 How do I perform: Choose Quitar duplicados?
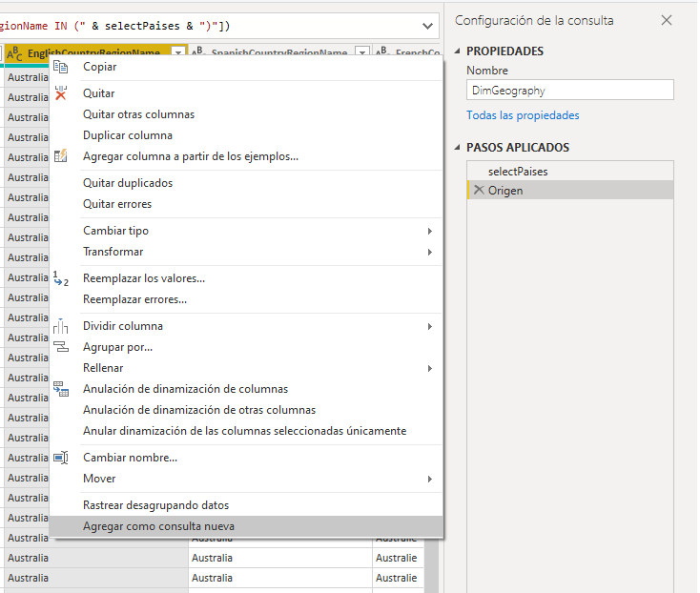[246, 183]
